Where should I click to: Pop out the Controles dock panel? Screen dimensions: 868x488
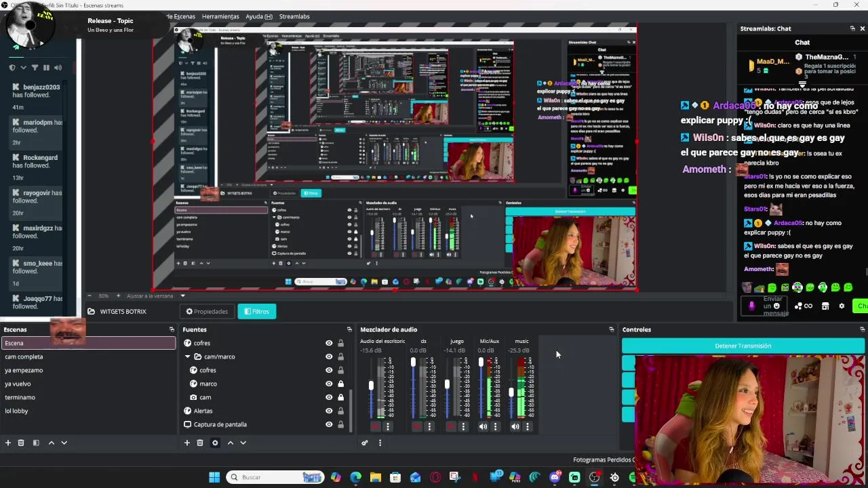click(x=863, y=329)
